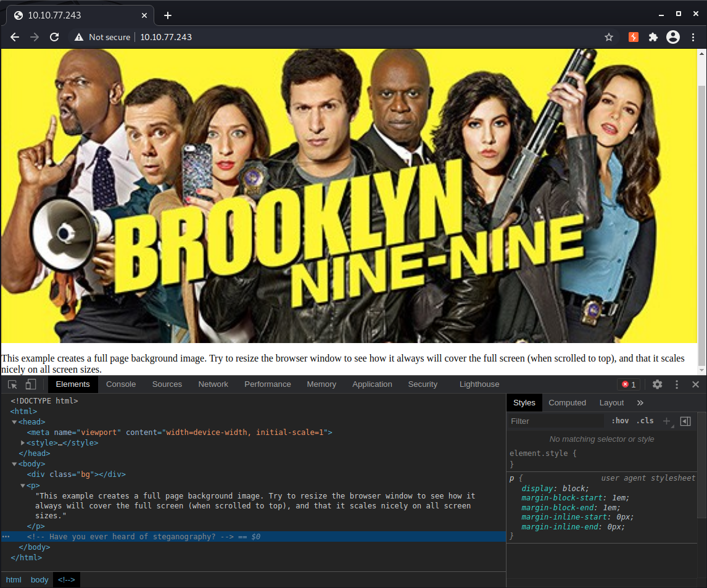Close the 10.10.77.243 tab
Screen dimensions: 707x588
(144, 15)
